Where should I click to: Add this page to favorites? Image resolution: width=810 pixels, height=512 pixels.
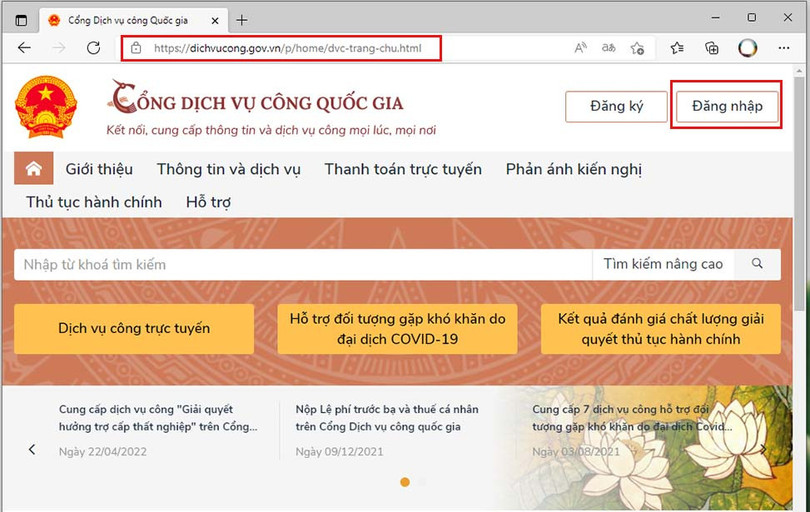tap(637, 48)
